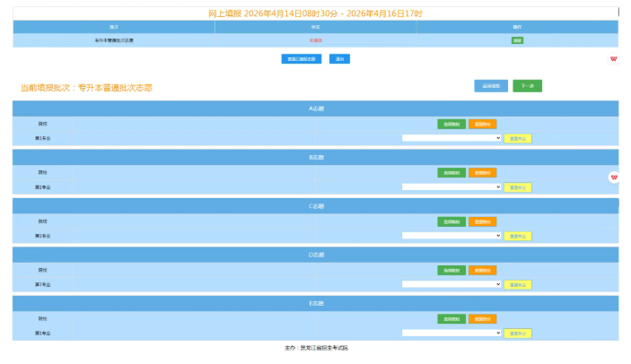Click the yellow button in the E志愿 major row
Screen dimensions: 631x364
(518, 333)
